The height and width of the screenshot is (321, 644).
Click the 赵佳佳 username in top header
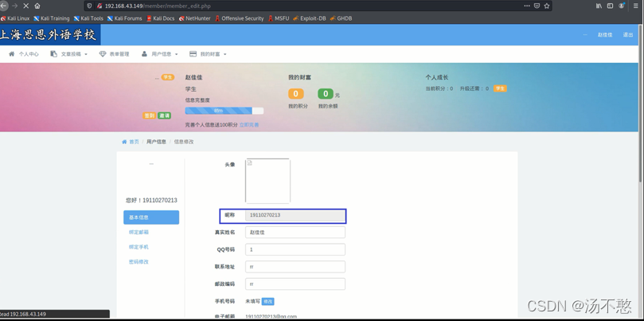605,35
